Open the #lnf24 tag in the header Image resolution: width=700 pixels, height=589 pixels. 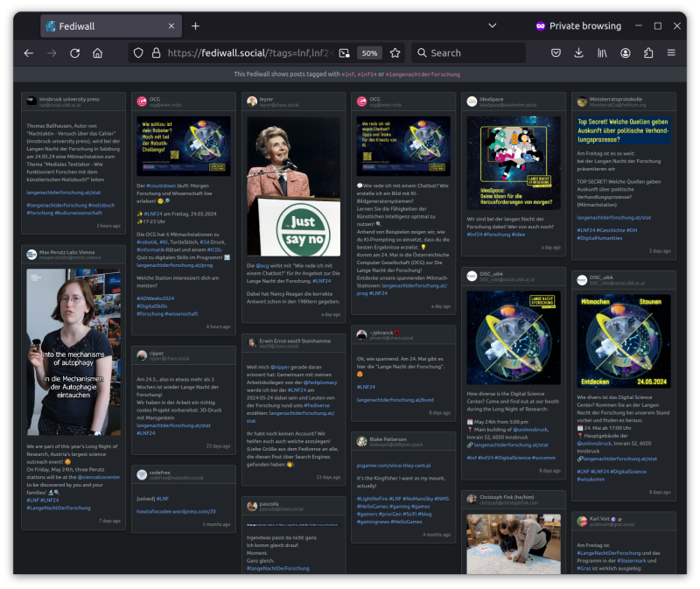tap(367, 74)
